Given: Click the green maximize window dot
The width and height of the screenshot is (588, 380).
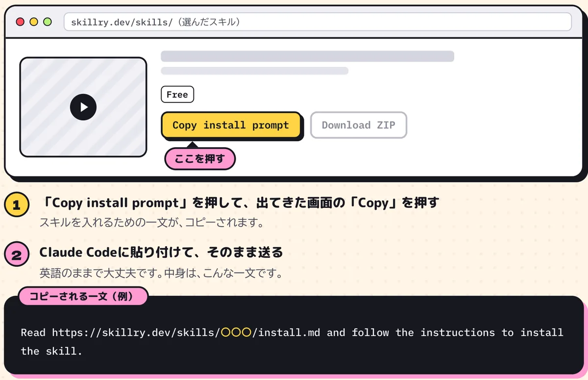Looking at the screenshot, I should point(48,22).
